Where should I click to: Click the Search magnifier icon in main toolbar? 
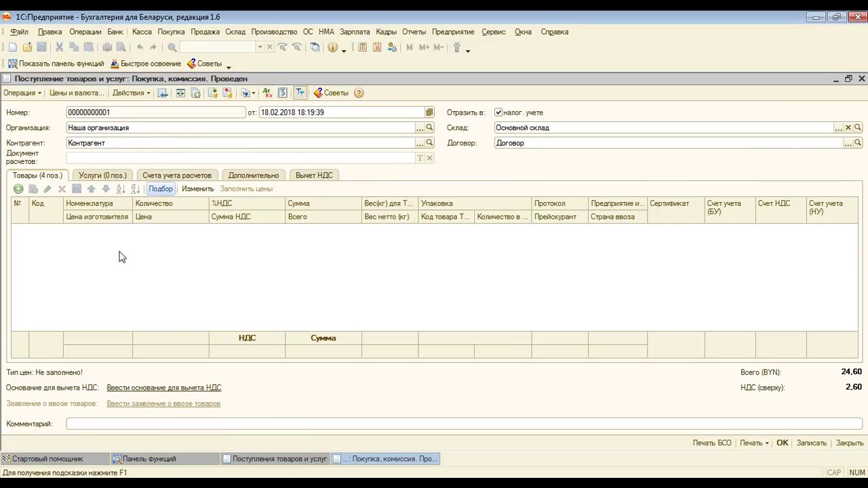tap(172, 47)
